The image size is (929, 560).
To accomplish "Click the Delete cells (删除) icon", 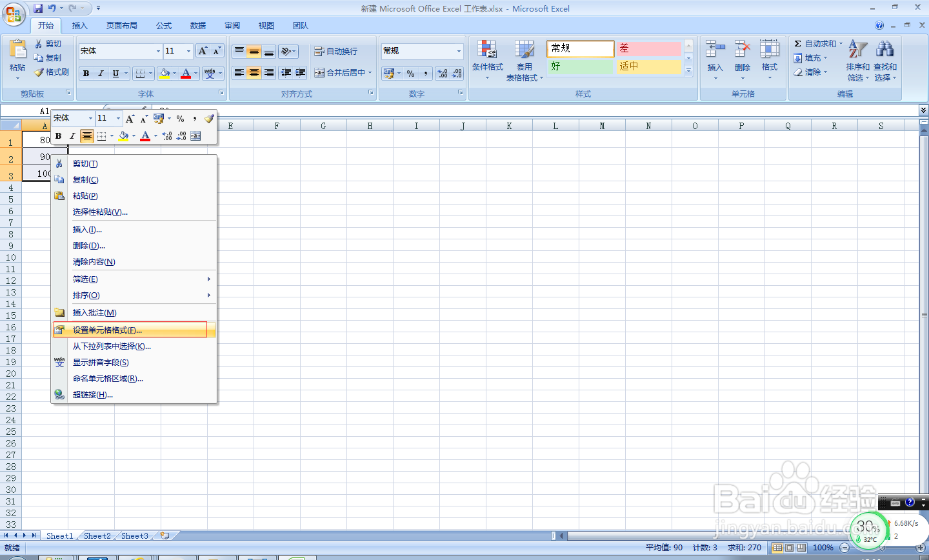I will [x=743, y=49].
